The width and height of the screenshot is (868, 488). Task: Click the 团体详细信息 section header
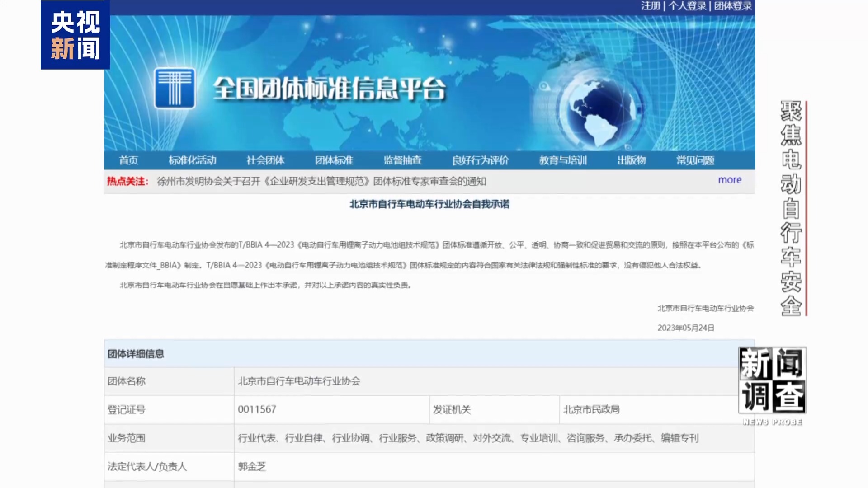click(136, 354)
